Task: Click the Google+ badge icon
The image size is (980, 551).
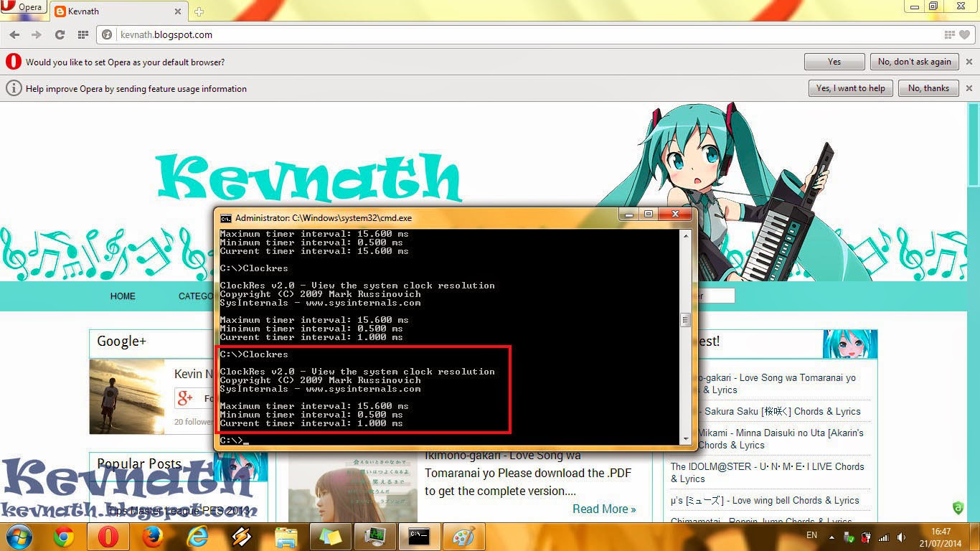Action: pyautogui.click(x=186, y=398)
